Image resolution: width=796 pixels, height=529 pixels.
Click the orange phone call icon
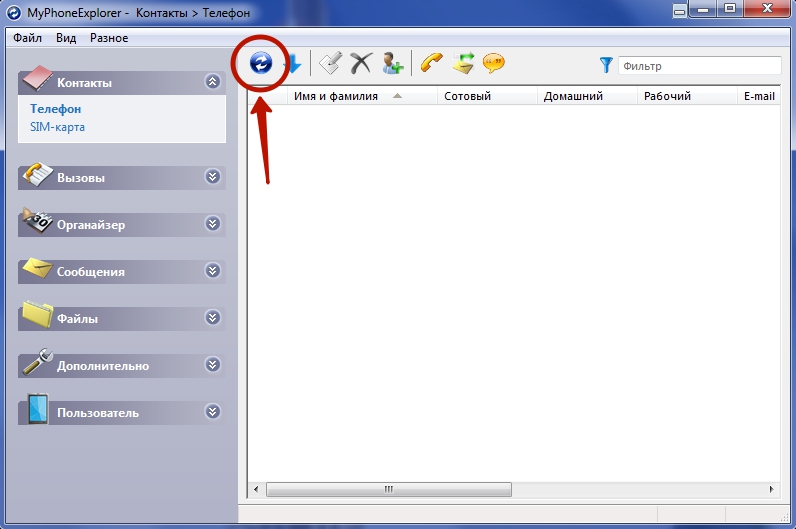pos(432,63)
